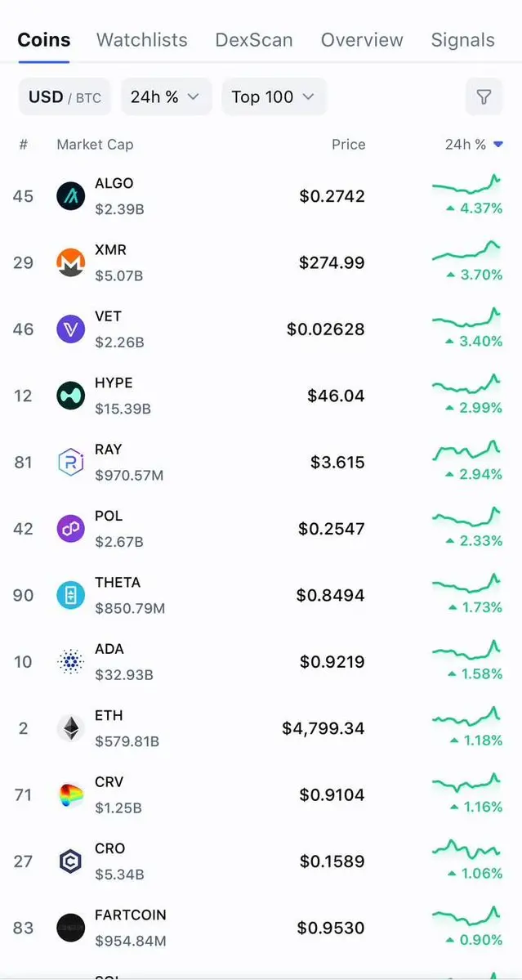Sort by the Market Cap column header
Image resolution: width=522 pixels, height=980 pixels.
[95, 145]
